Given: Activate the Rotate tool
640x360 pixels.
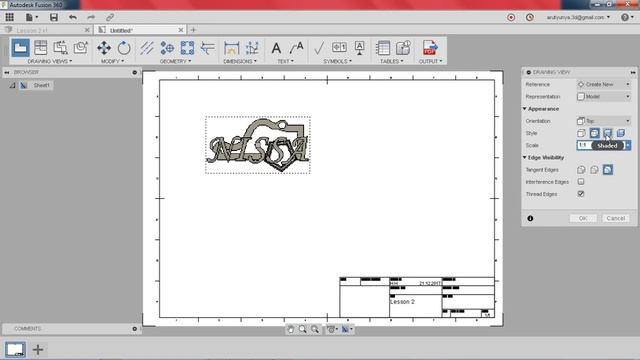Looking at the screenshot, I should (124, 48).
